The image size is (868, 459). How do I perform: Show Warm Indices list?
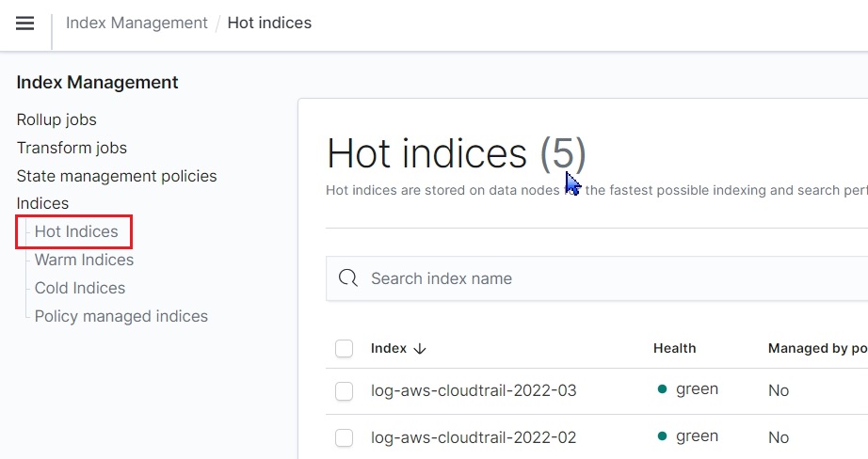pos(84,260)
